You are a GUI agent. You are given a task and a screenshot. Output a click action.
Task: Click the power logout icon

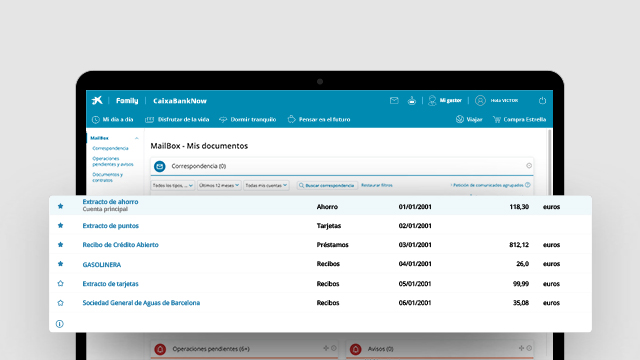542,100
